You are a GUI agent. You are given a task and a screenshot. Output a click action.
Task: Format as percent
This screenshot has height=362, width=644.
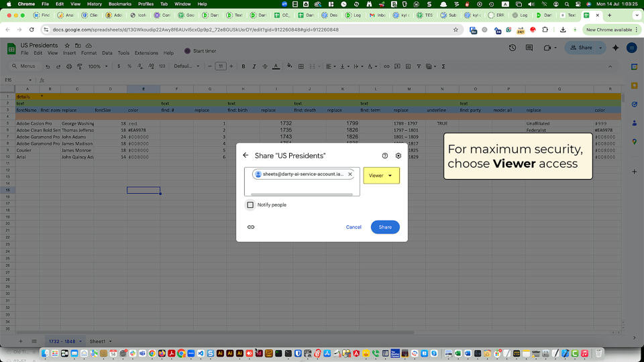(129, 66)
